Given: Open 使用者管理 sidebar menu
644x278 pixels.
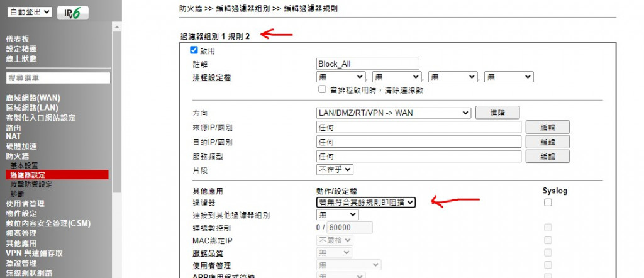Looking at the screenshot, I should (25, 204).
